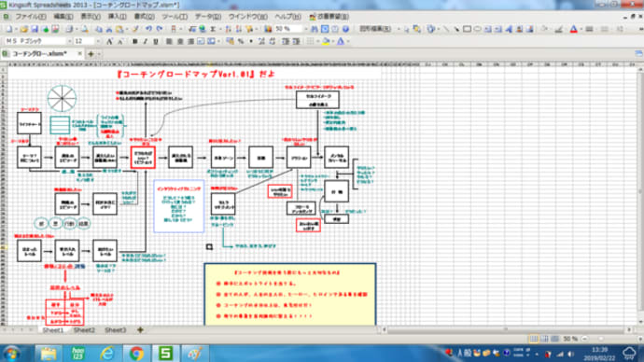Click the Open folder icon
644x362 pixels.
[x=24, y=29]
